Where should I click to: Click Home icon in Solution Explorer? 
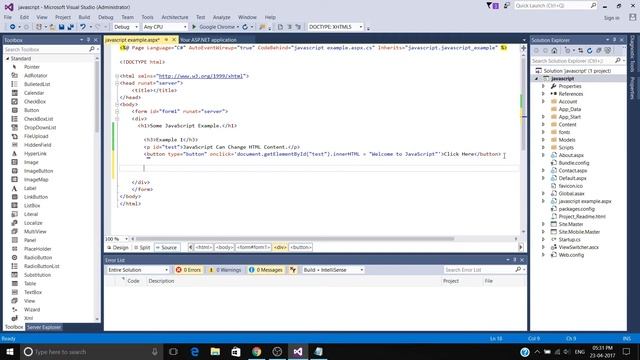point(554,51)
